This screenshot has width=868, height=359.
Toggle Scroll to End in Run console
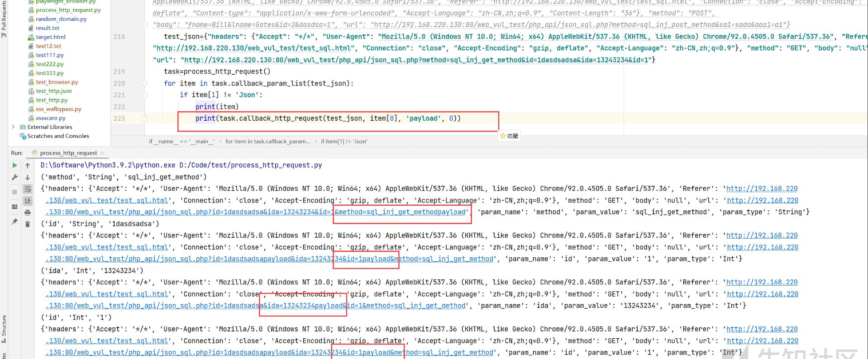pyautogui.click(x=28, y=201)
